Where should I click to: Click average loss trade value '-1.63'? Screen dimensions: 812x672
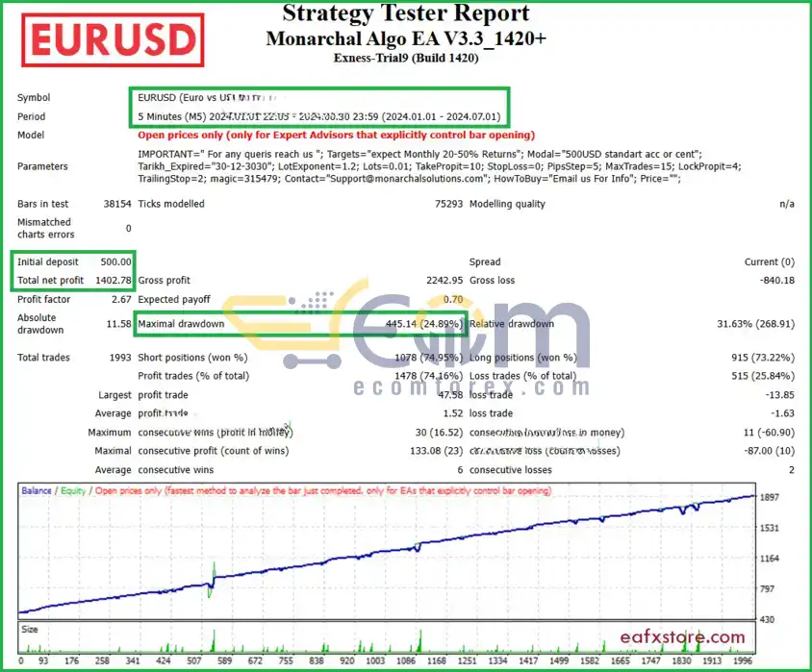pyautogui.click(x=782, y=413)
